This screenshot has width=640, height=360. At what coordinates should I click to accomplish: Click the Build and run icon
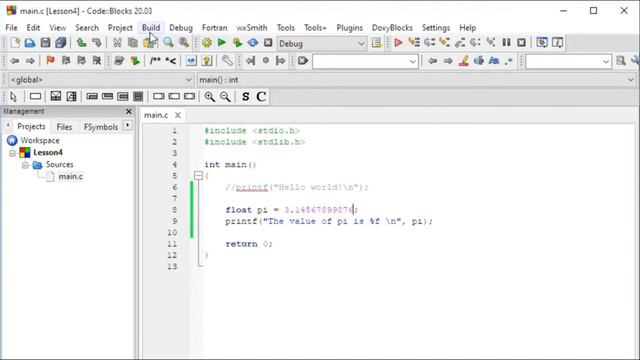pos(237,43)
